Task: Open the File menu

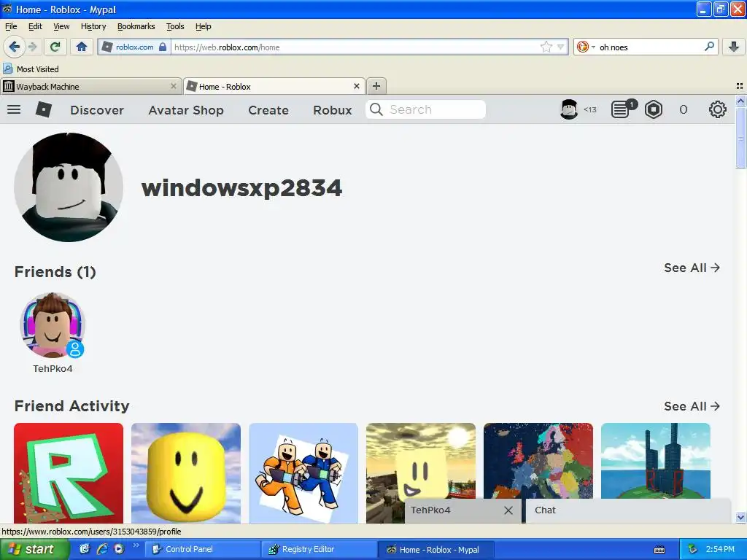Action: [11, 26]
